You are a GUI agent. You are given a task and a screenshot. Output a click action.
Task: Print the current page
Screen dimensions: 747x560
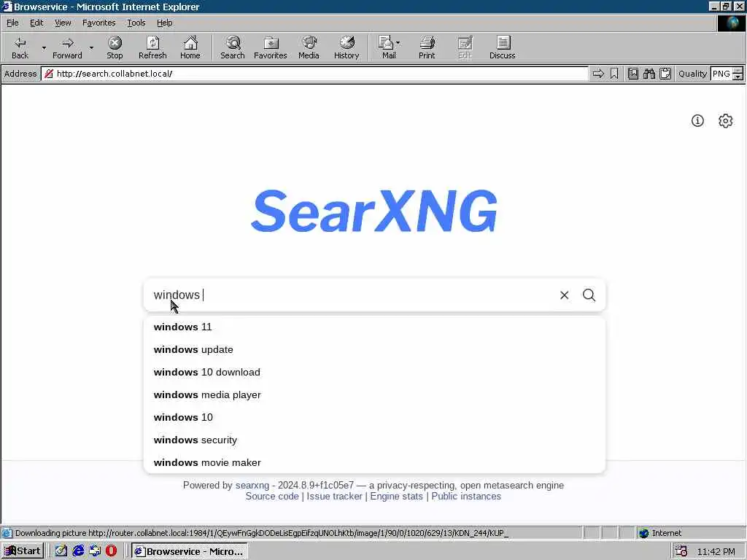point(427,47)
